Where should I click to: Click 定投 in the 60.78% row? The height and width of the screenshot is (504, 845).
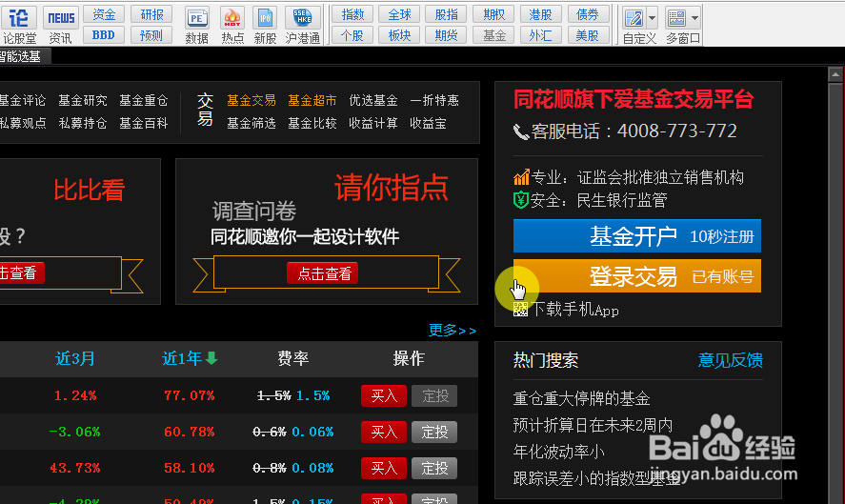pos(434,432)
